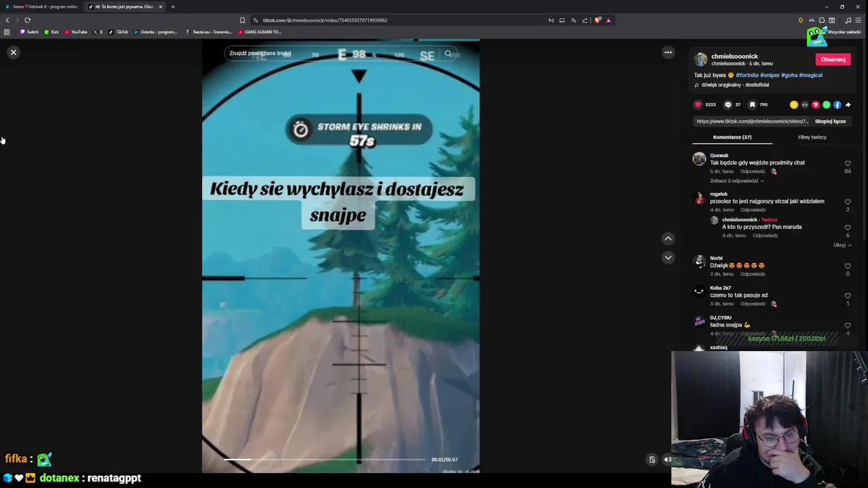
Task: Go to next video with down arrow
Action: pyautogui.click(x=668, y=258)
